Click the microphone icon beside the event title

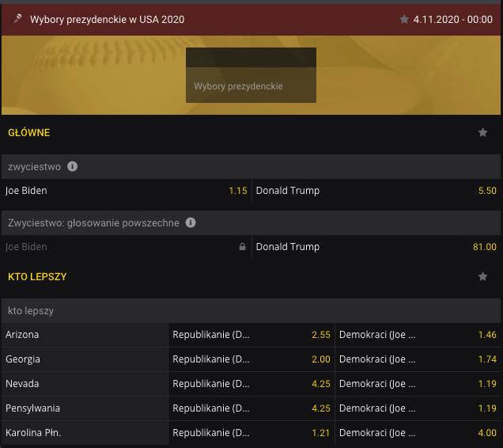pyautogui.click(x=17, y=19)
